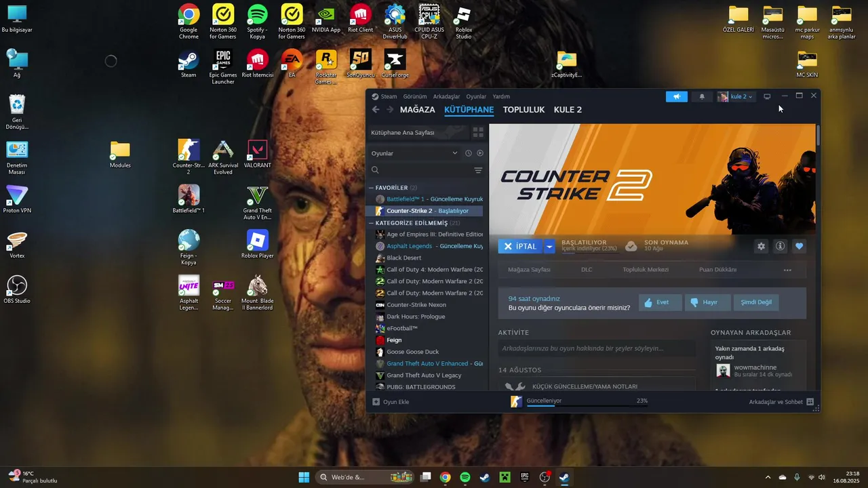The width and height of the screenshot is (868, 488).
Task: Open advanced filter options icon
Action: pos(478,170)
